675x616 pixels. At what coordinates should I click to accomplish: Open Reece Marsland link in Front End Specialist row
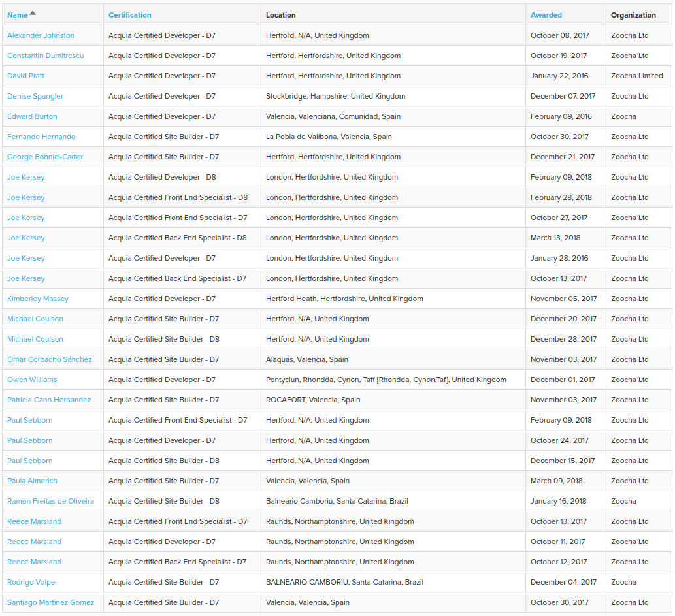(35, 521)
